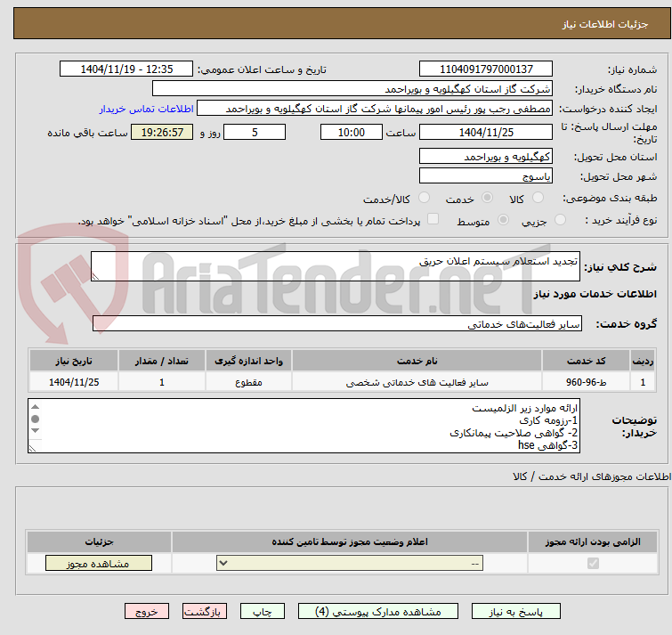Click the شهر محل تحویل field یاسوج
This screenshot has width=672, height=635.
[486, 175]
